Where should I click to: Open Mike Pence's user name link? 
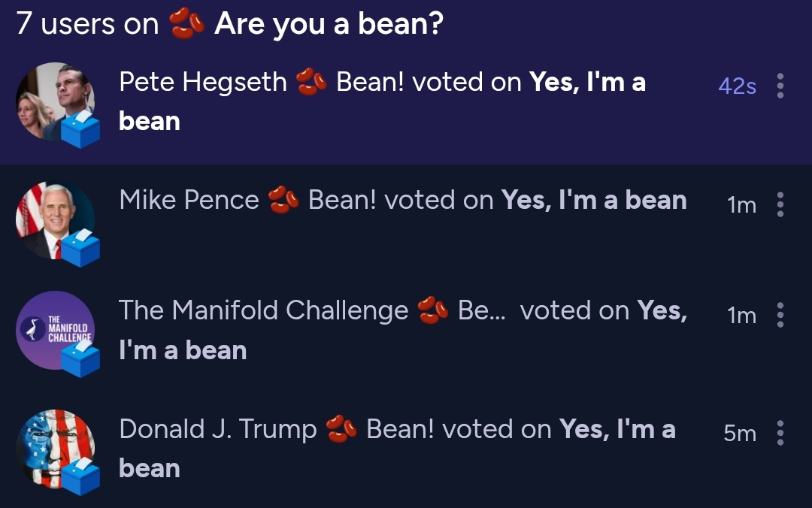point(189,200)
